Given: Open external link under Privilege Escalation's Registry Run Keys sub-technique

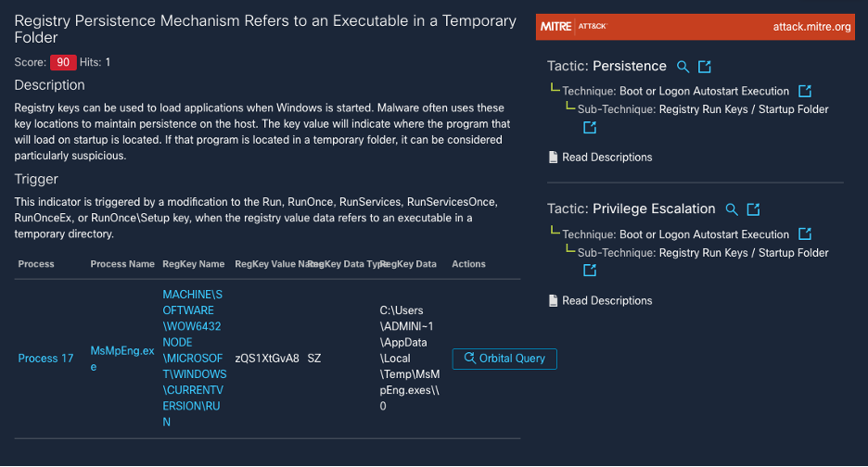Looking at the screenshot, I should point(590,271).
